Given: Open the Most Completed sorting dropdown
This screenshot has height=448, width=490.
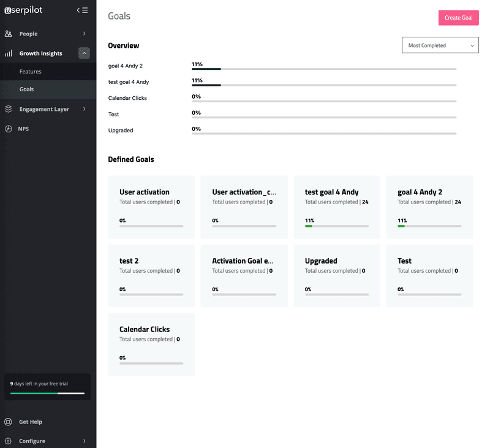Looking at the screenshot, I should point(440,45).
